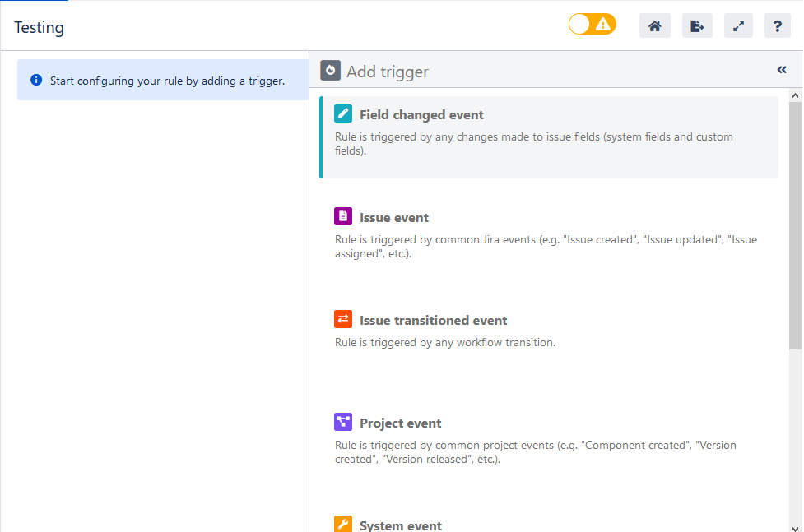Click the purple Issue event icon

click(343, 216)
